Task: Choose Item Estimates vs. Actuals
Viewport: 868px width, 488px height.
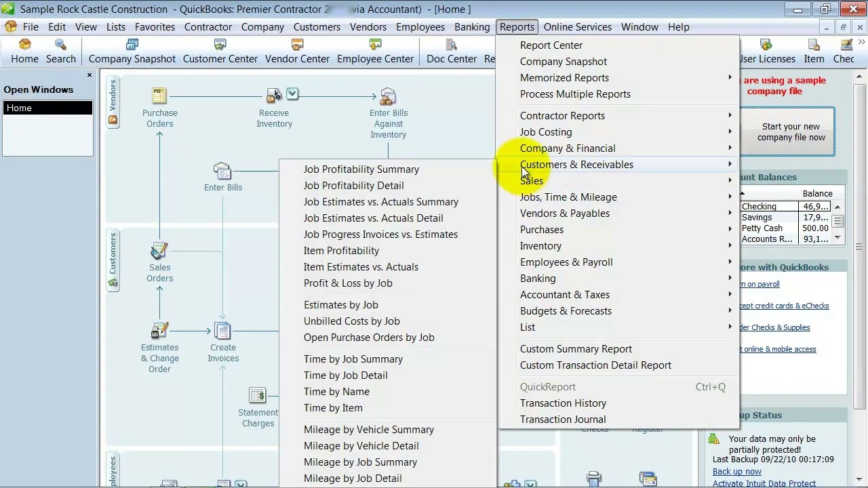Action: [361, 266]
